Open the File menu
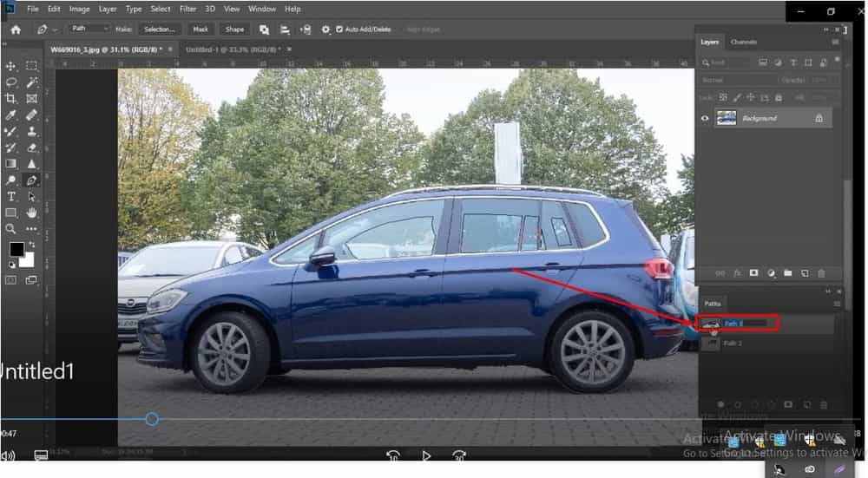This screenshot has height=478, width=868. coord(33,9)
